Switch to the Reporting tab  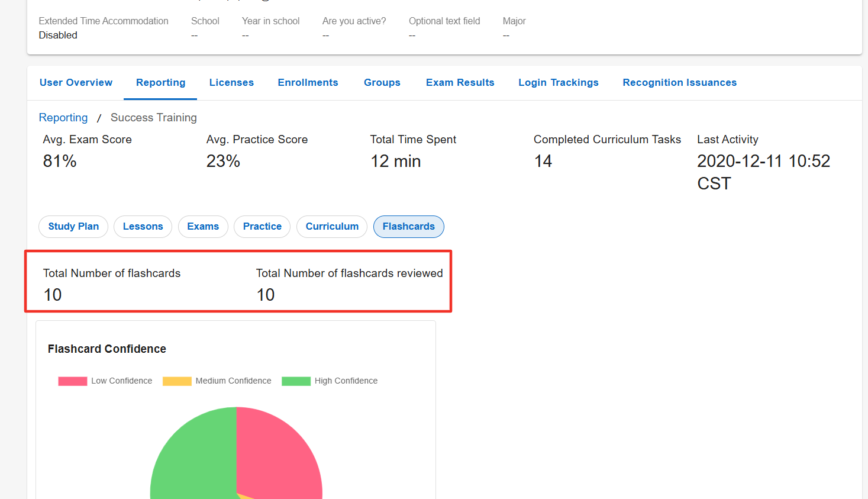(160, 82)
